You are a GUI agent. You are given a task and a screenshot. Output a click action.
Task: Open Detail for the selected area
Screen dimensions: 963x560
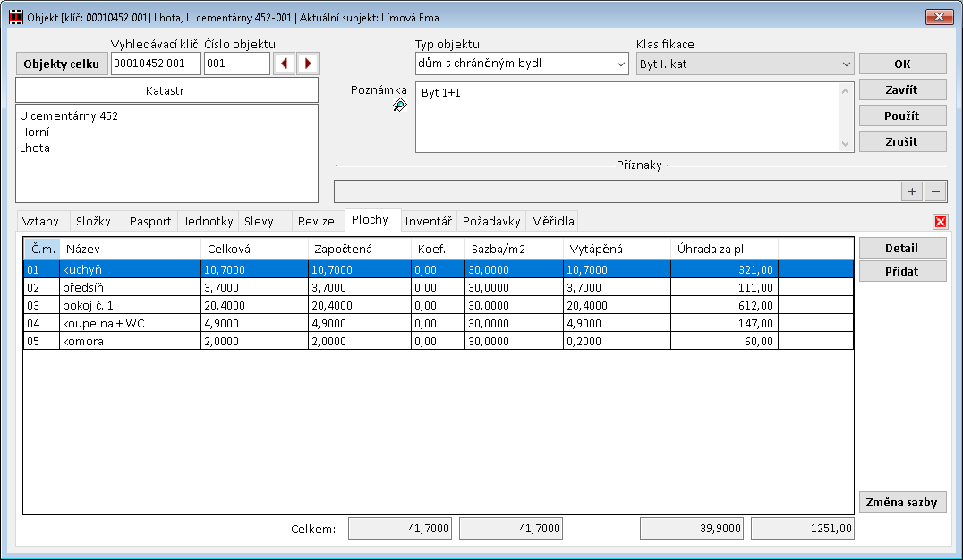[902, 249]
